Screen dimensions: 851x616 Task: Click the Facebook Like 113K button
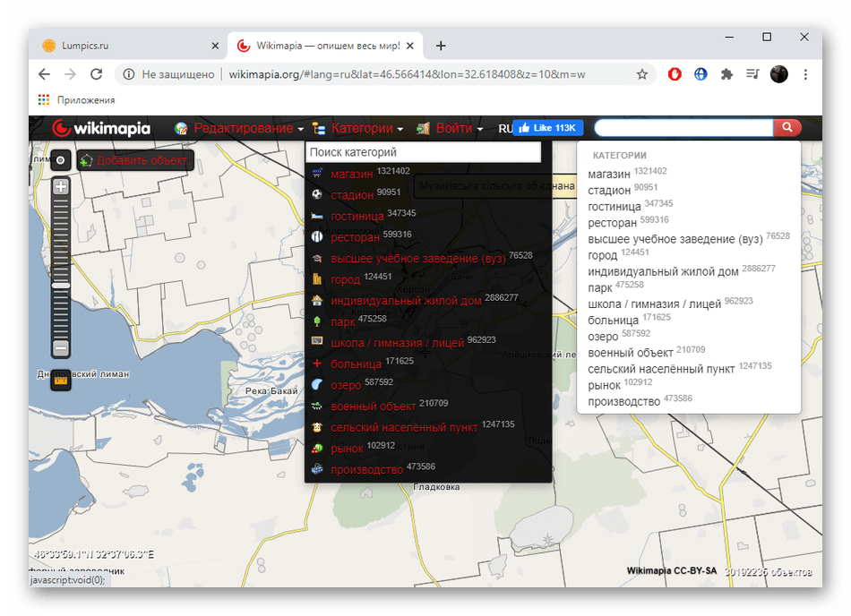coord(548,128)
